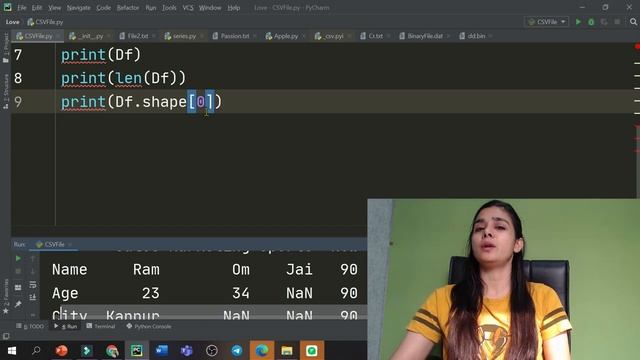Toggle the Run tool window button
This screenshot has height=360, width=640.
(66, 327)
